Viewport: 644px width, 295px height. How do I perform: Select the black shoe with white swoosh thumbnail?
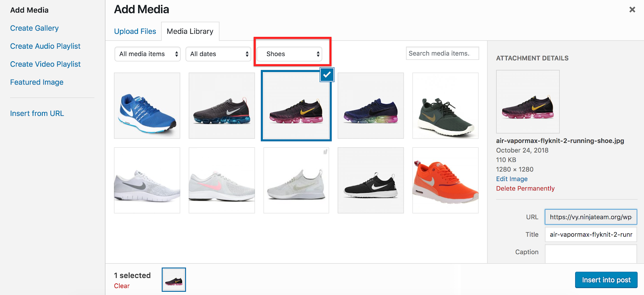371,180
